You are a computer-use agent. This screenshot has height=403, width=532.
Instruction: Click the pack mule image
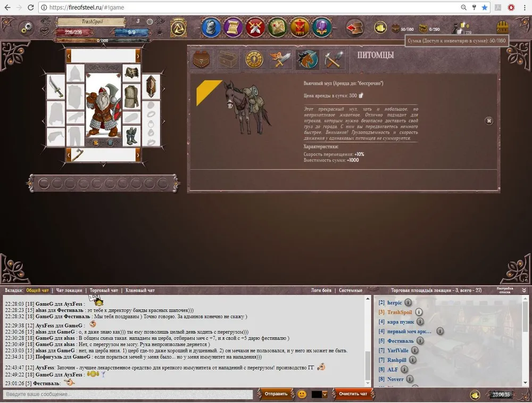247,108
